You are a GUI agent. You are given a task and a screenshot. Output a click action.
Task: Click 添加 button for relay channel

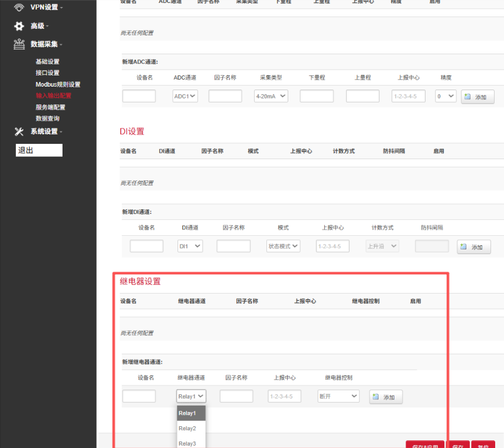coord(386,397)
